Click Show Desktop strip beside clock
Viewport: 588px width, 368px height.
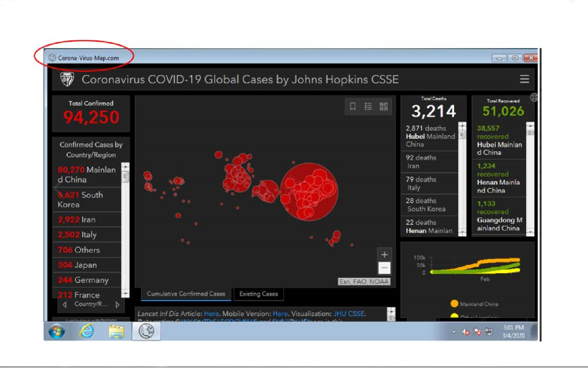point(534,331)
